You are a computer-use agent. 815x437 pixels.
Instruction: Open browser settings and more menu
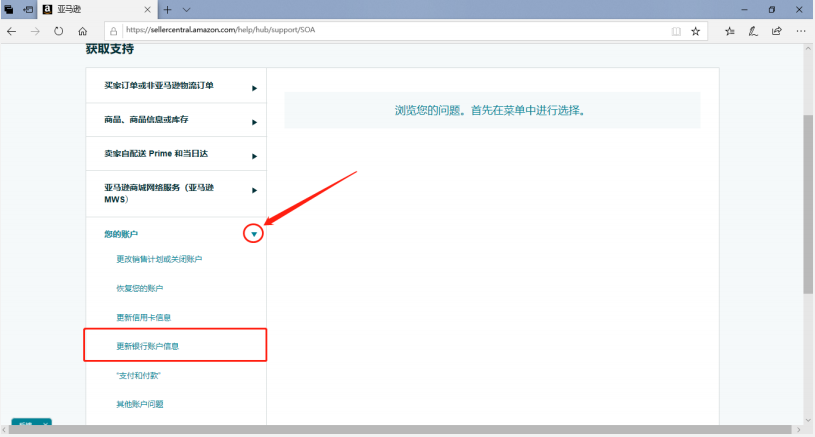[x=800, y=31]
